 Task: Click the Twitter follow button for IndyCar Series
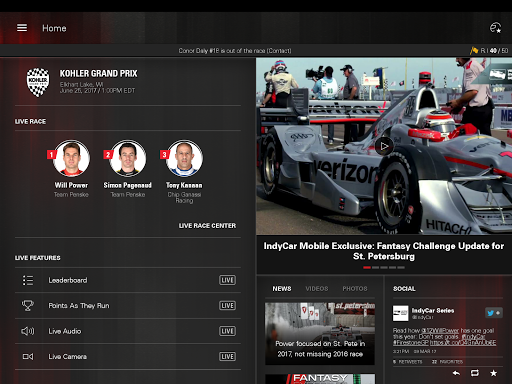point(494,313)
